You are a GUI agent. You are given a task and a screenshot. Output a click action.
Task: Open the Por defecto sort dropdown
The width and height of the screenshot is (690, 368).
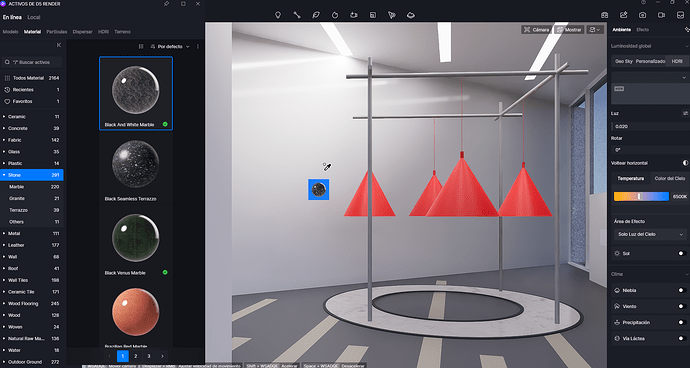[170, 46]
